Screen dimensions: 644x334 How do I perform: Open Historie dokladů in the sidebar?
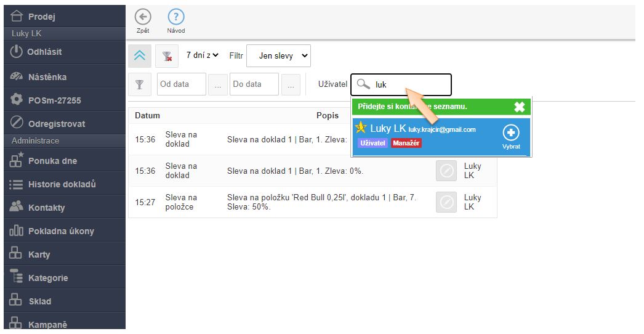(x=62, y=184)
